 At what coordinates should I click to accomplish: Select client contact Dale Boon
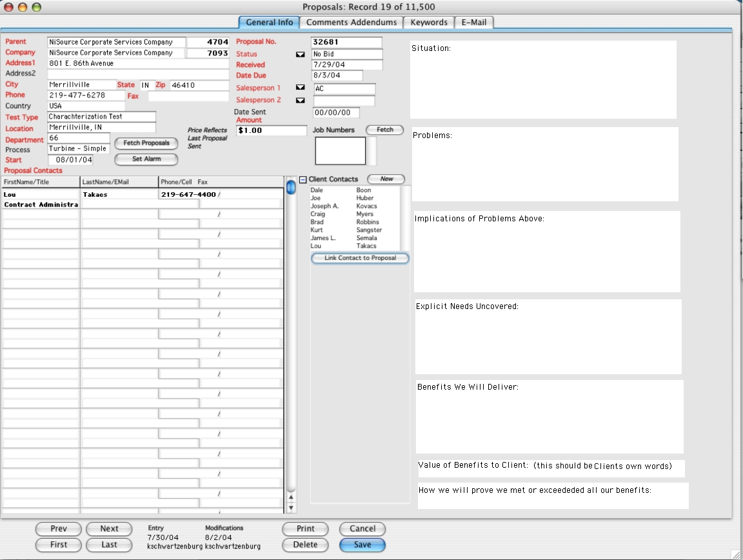(x=355, y=190)
